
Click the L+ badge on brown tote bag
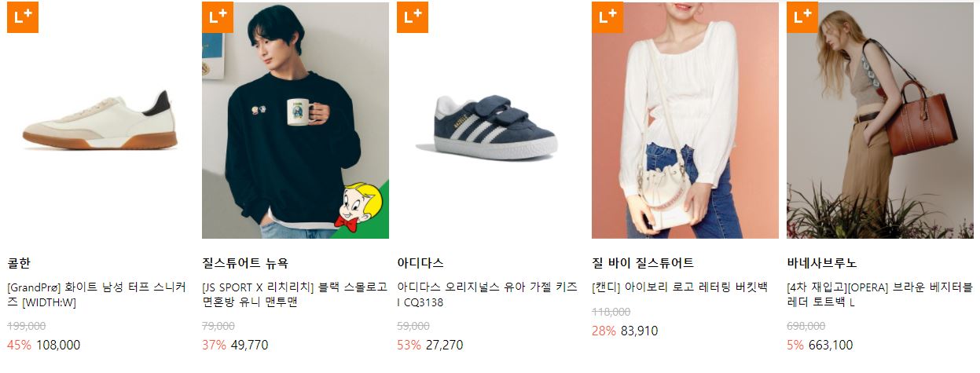tap(802, 17)
